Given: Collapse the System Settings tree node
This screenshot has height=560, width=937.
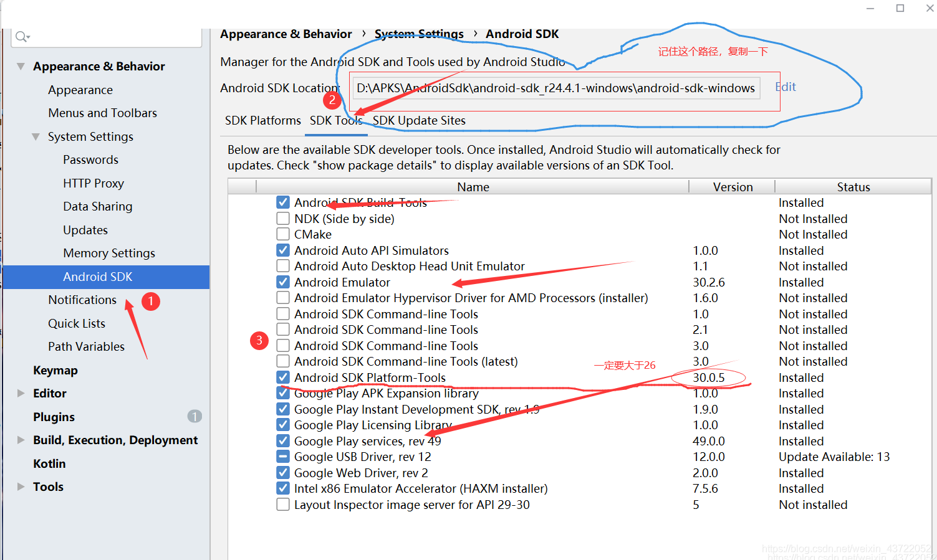Looking at the screenshot, I should tap(36, 136).
